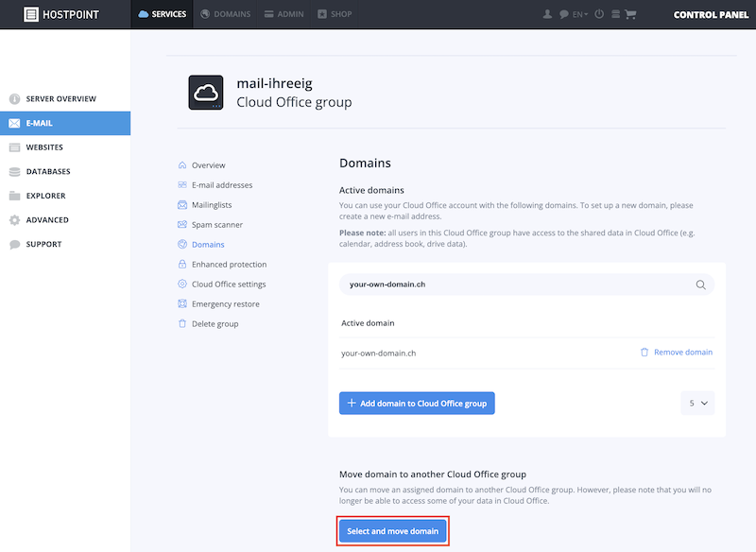
Task: Open the user account icon
Action: click(547, 14)
